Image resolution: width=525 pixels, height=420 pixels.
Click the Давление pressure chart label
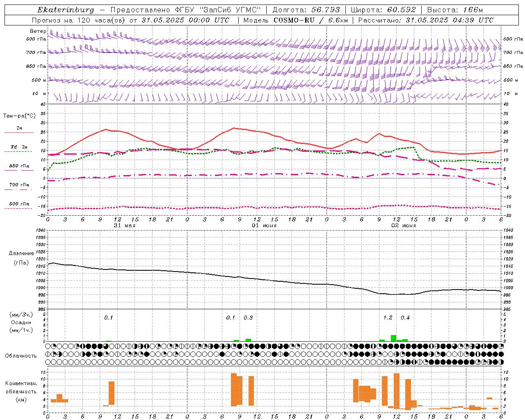click(21, 253)
